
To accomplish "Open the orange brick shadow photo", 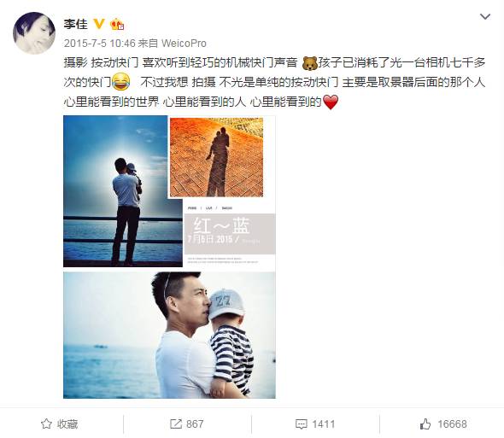I will tap(216, 157).
